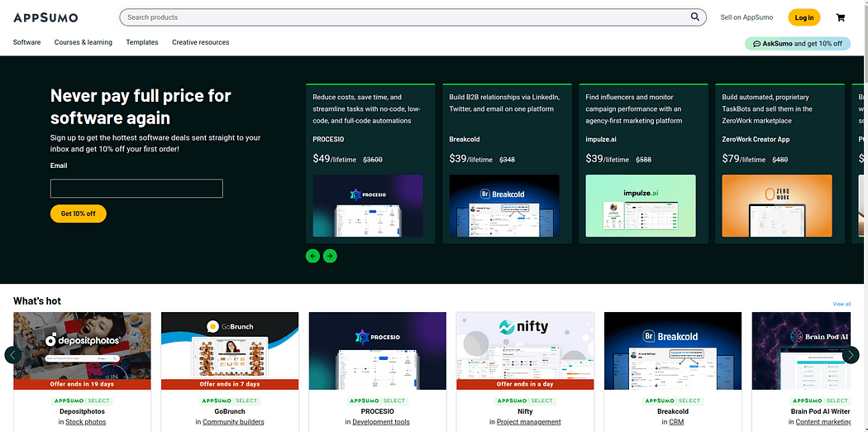Click impulze.ai name in hero card
Screen dimensions: 868x432
(601, 140)
